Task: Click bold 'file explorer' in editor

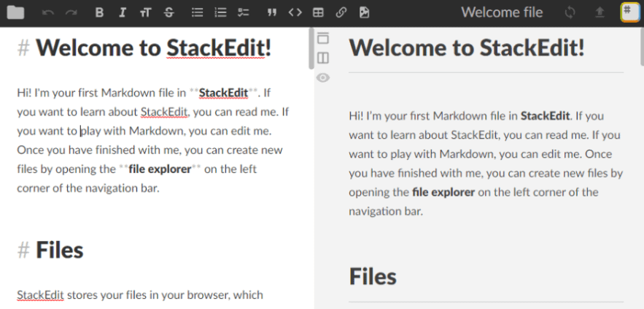Action: [x=160, y=169]
